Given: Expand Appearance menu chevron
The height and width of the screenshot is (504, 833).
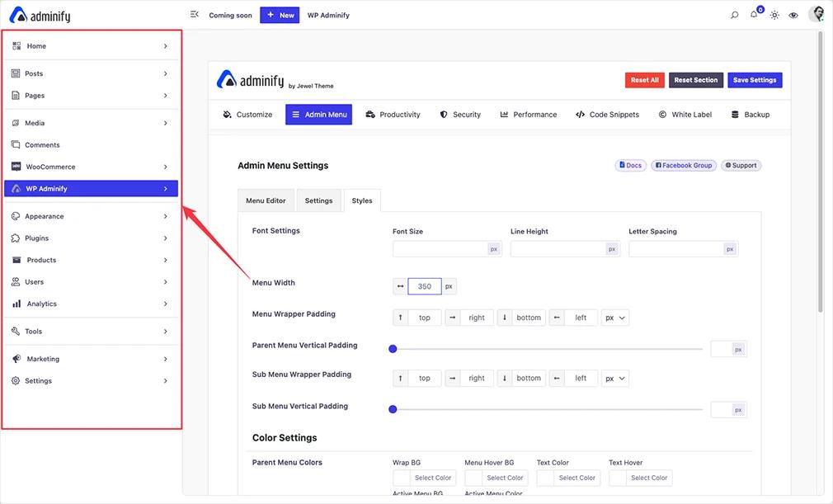Looking at the screenshot, I should click(166, 216).
